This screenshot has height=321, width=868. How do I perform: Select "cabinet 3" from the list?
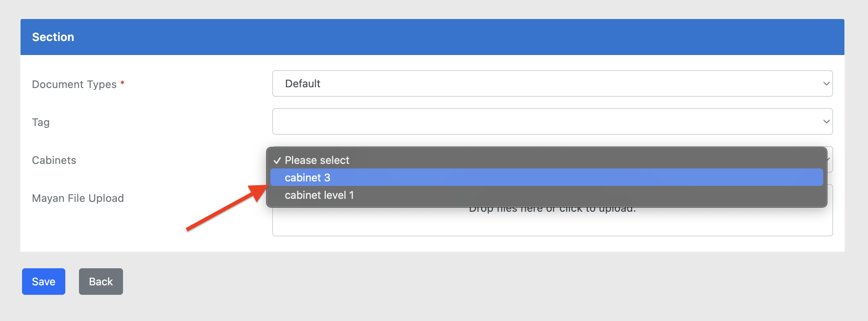[308, 178]
